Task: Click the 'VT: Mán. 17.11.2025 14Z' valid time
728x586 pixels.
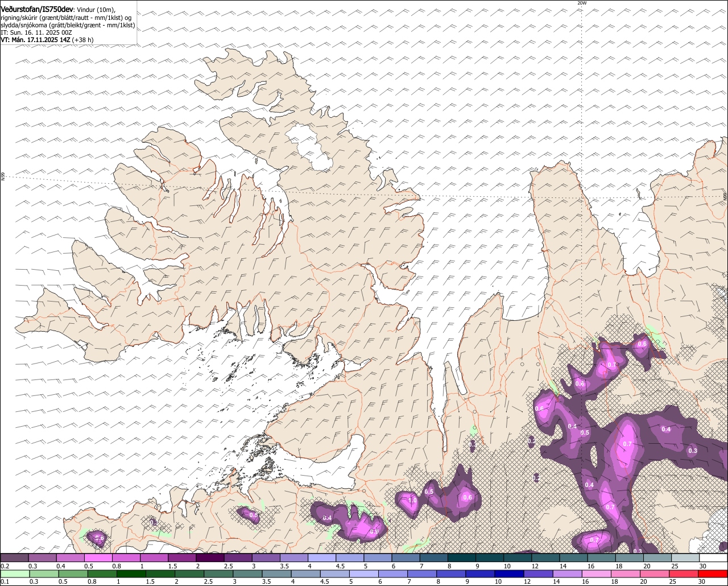Action: tap(35, 40)
